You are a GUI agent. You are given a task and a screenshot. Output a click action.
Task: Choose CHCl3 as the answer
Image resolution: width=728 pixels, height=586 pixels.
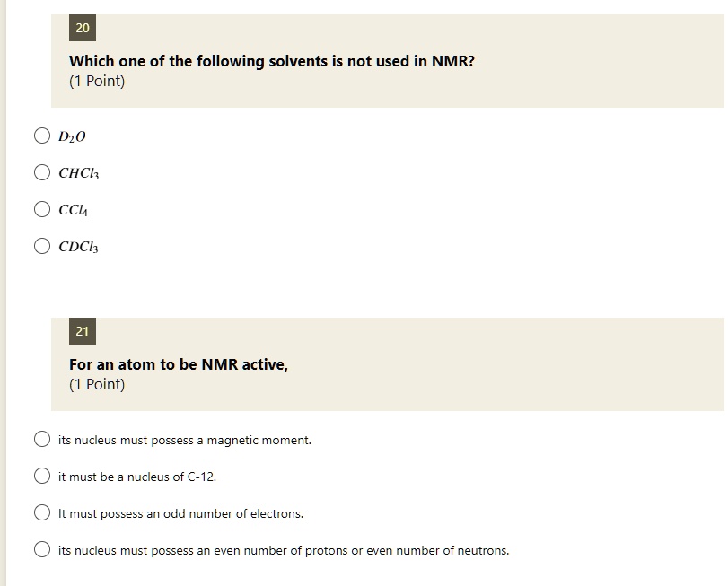(42, 172)
